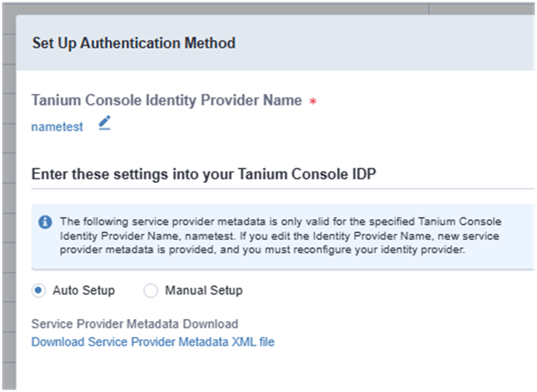Image resolution: width=537 pixels, height=392 pixels.
Task: Click the Set Up Authentication Method title
Action: [x=133, y=43]
